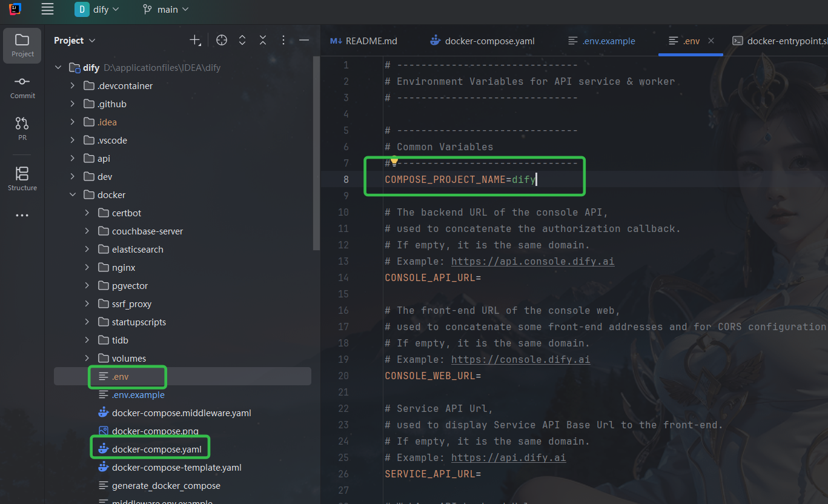This screenshot has height=504, width=828.
Task: Collapse the dify root folder
Action: pyautogui.click(x=58, y=68)
